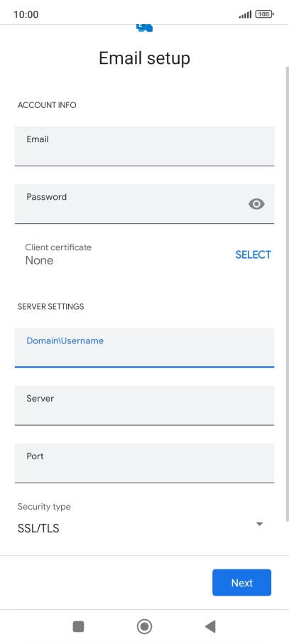Screen dimensions: 289x644
Task: Click SELECT for client certificate
Action: [253, 254]
